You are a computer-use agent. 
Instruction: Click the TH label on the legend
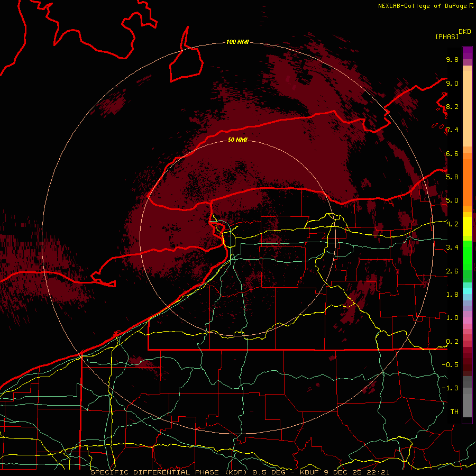(x=454, y=412)
